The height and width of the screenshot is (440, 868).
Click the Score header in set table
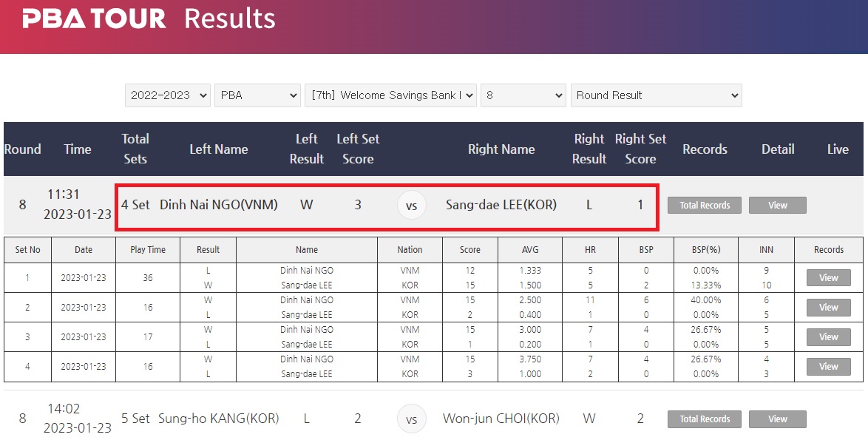[470, 250]
